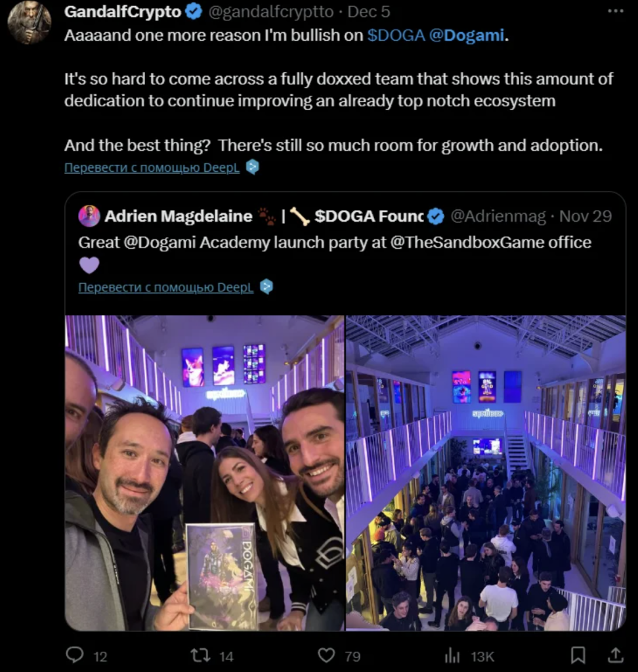Open the @Dogami mention link

click(467, 35)
